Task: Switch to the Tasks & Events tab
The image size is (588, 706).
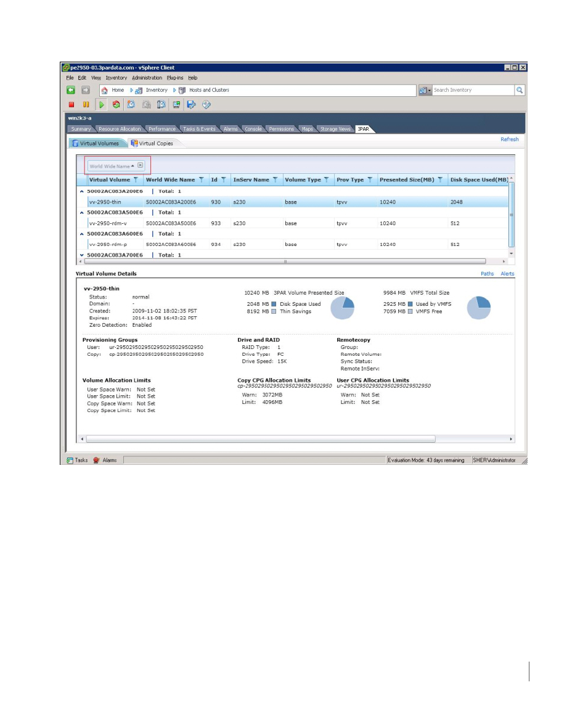Action: 200,129
